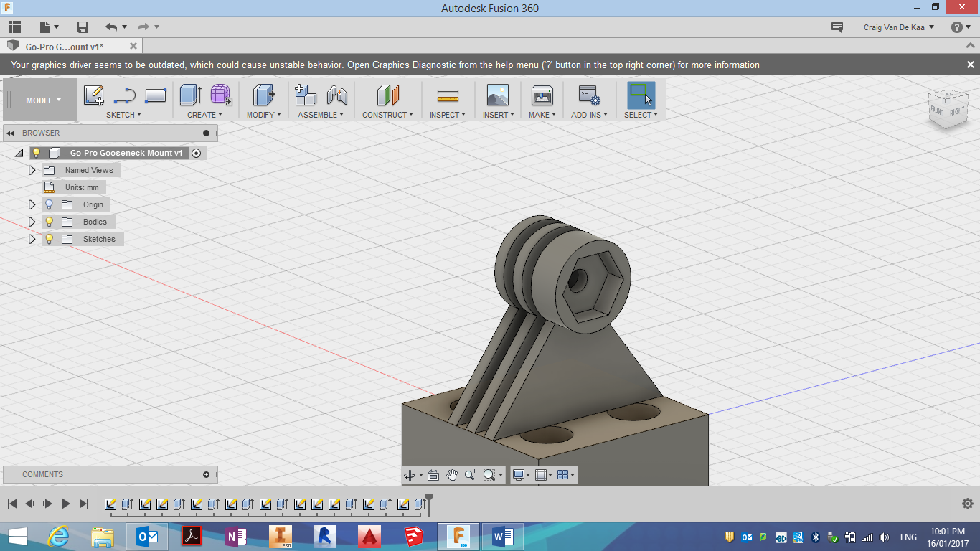
Task: Open Microsoft Word from the taskbar
Action: click(503, 537)
